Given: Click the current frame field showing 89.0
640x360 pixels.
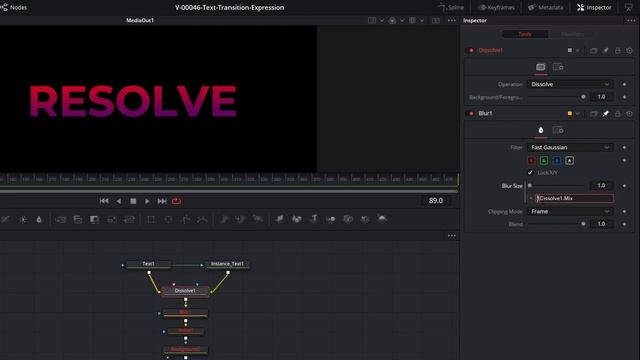Looking at the screenshot, I should (436, 201).
